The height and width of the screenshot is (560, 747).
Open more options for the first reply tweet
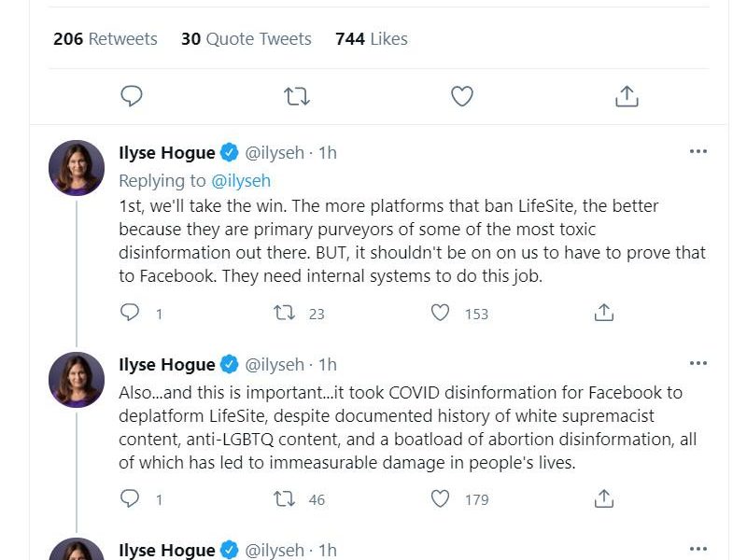point(698,152)
